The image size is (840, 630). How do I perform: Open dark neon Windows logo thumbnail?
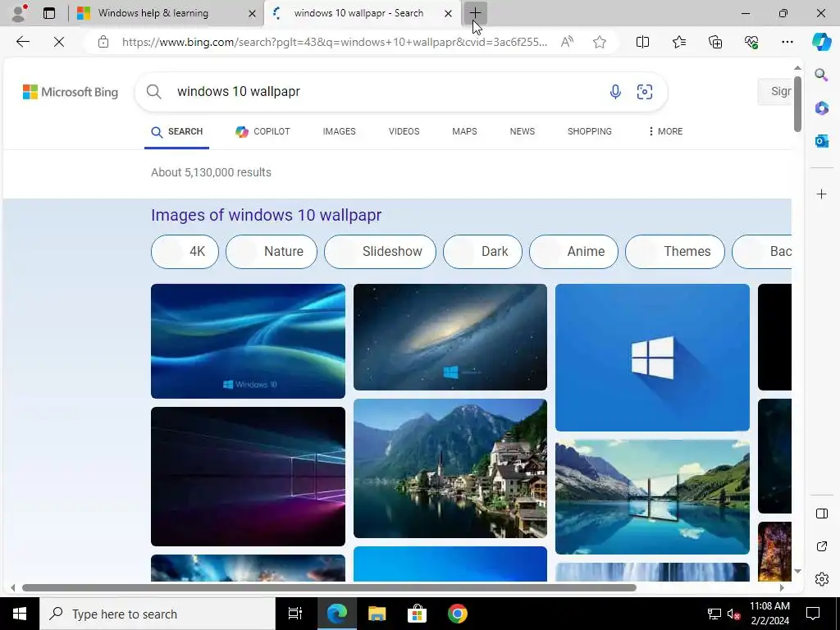click(248, 477)
